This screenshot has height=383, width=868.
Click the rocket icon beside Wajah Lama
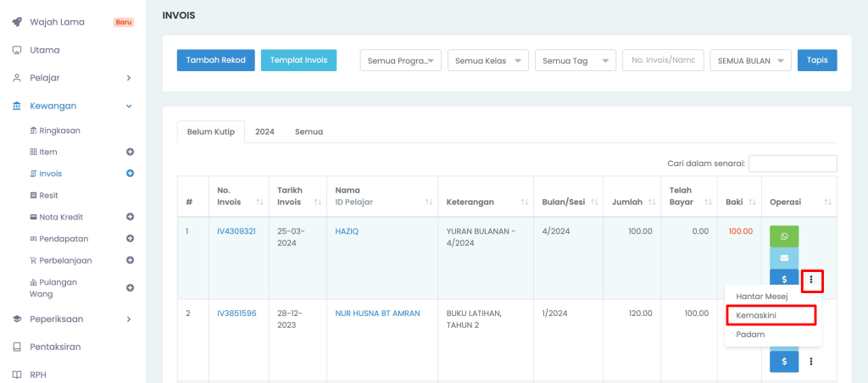pyautogui.click(x=17, y=22)
